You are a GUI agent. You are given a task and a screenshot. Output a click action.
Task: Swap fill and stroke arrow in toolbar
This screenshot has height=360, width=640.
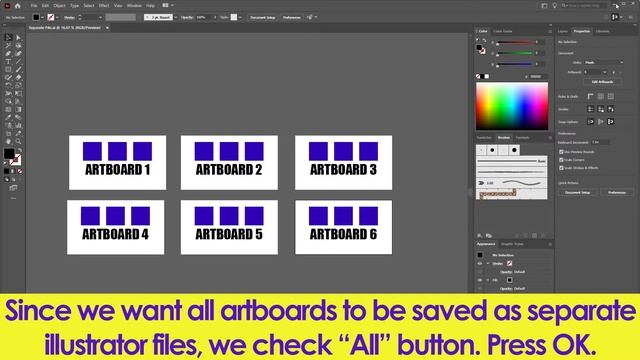pos(19,151)
